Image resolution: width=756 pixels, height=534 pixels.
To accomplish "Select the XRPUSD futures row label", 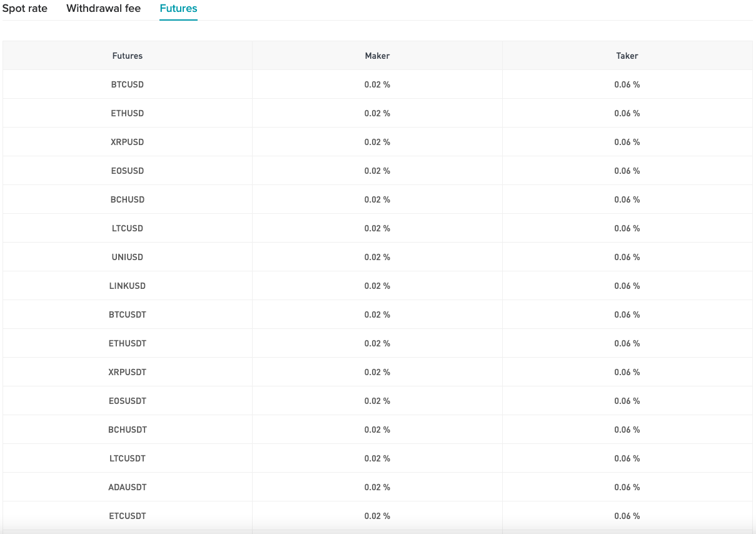I will pos(128,142).
